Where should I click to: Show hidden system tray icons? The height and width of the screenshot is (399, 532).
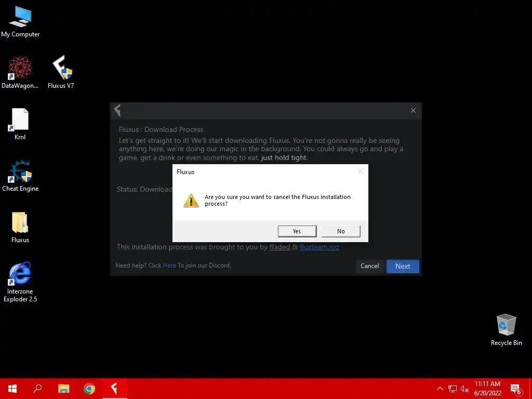(440, 389)
